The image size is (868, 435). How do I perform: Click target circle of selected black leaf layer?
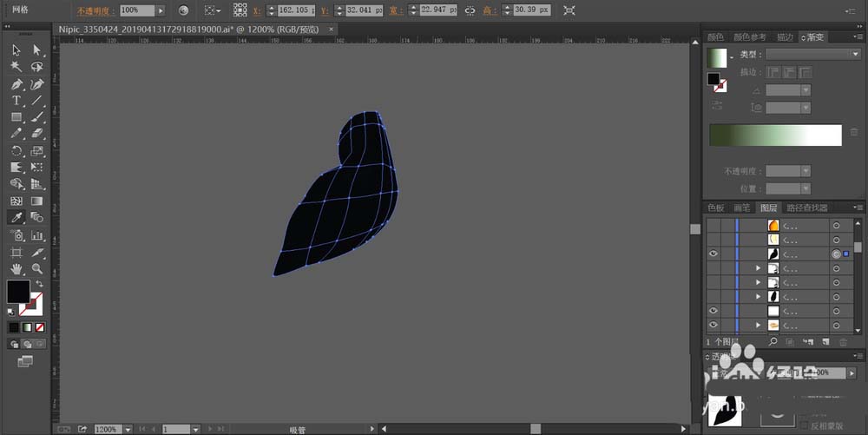pyautogui.click(x=836, y=254)
